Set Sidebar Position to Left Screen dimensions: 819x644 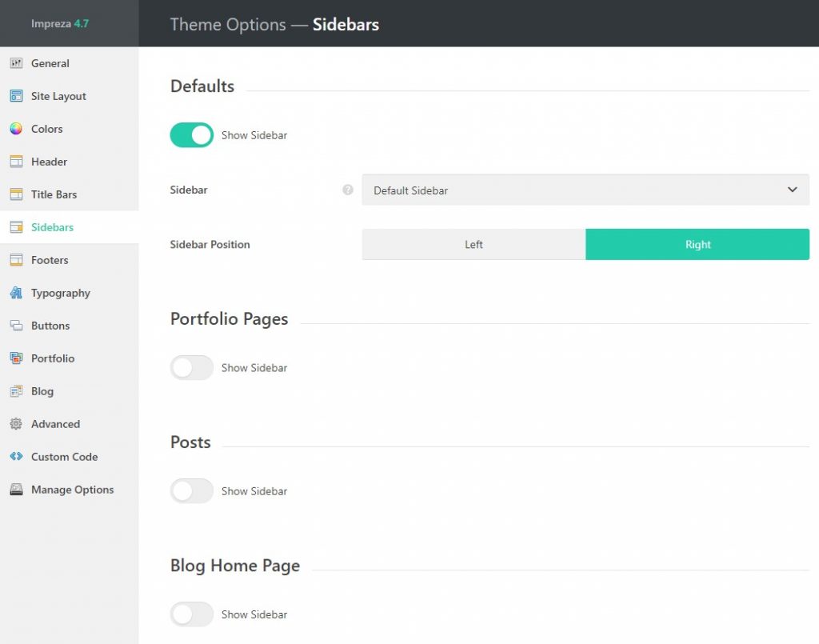(473, 245)
